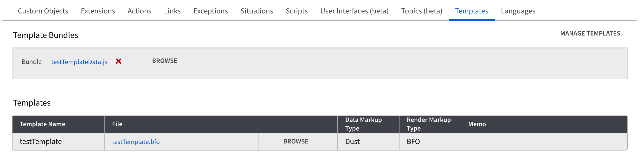Click the Data Markup Type column header
The width and height of the screenshot is (644, 155).
(x=368, y=124)
